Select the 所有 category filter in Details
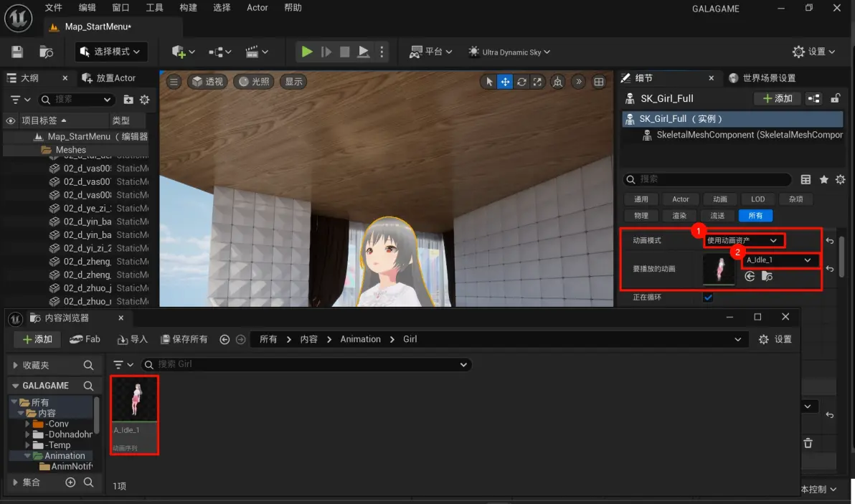Image resolution: width=855 pixels, height=504 pixels. [x=755, y=216]
